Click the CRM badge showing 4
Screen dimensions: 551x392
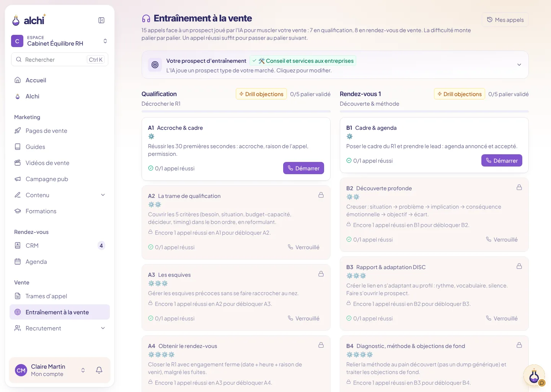pyautogui.click(x=101, y=246)
